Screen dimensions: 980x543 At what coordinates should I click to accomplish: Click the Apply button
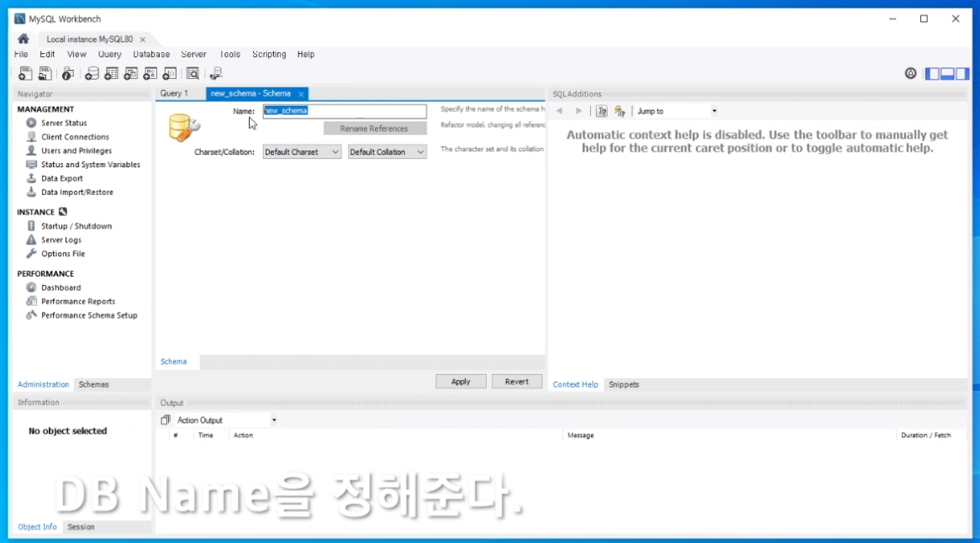coord(461,382)
